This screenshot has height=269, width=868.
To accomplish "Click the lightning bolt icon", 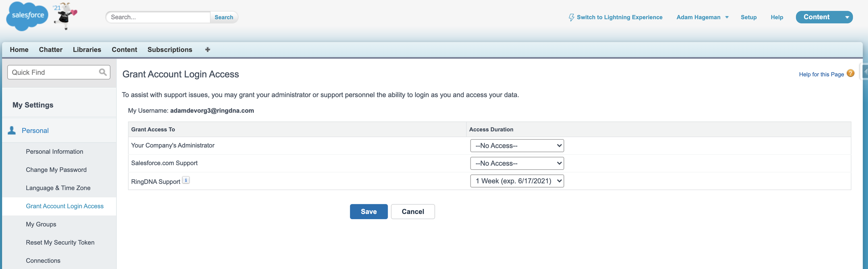I will (x=571, y=17).
